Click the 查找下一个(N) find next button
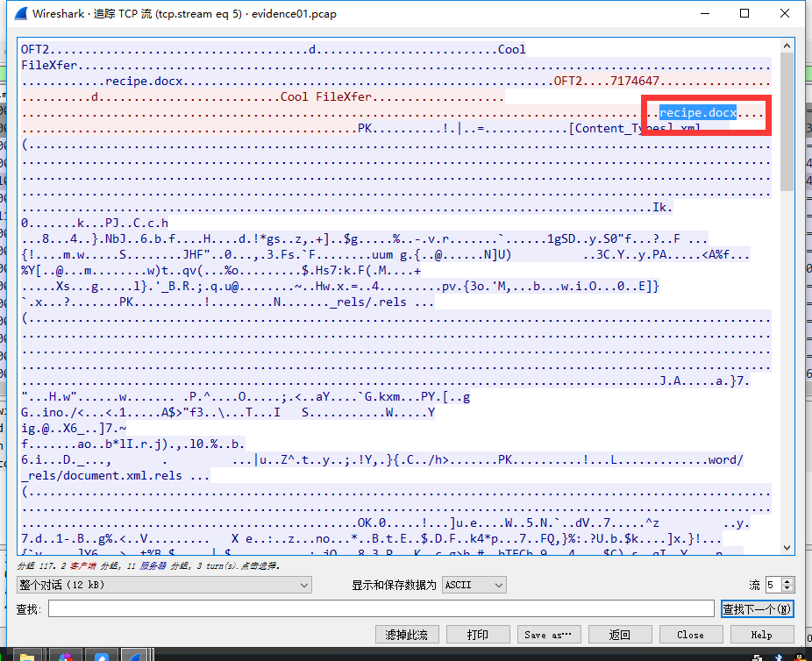Screen dimensions: 812x661 pyautogui.click(x=757, y=609)
